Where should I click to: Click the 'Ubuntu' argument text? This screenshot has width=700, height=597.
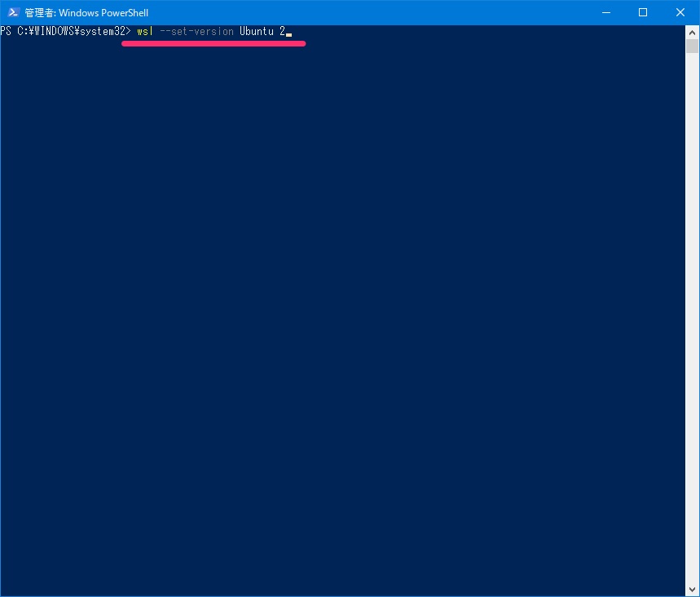click(x=257, y=31)
